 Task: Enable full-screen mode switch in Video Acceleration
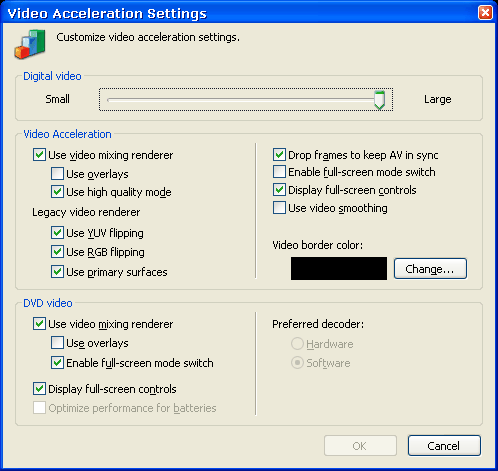click(279, 172)
